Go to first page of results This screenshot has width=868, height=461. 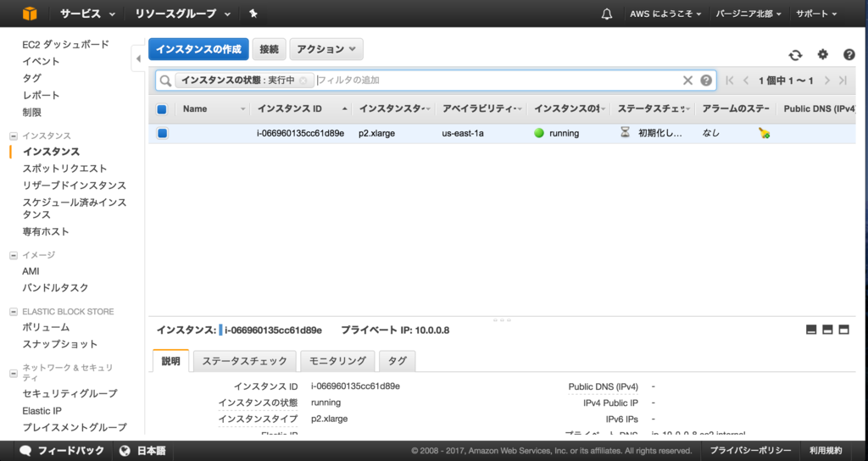click(730, 81)
